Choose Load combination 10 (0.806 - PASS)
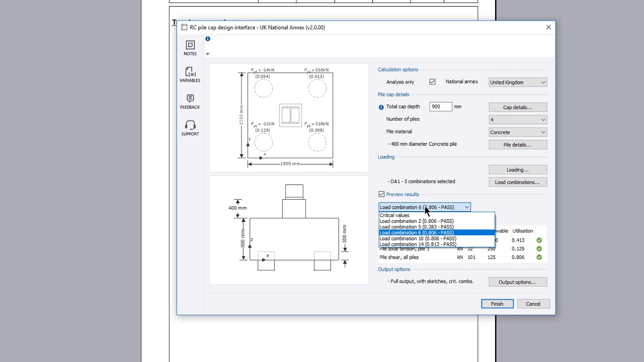This screenshot has width=644, height=362. (437, 238)
